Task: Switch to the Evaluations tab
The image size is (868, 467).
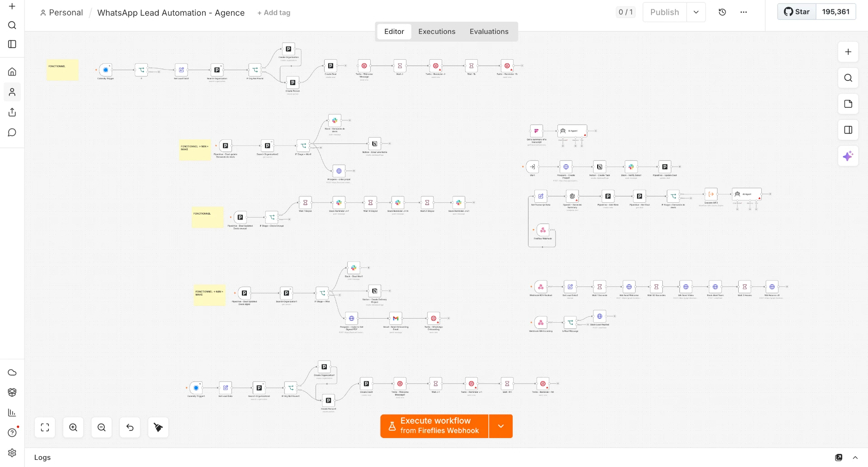Action: point(489,32)
